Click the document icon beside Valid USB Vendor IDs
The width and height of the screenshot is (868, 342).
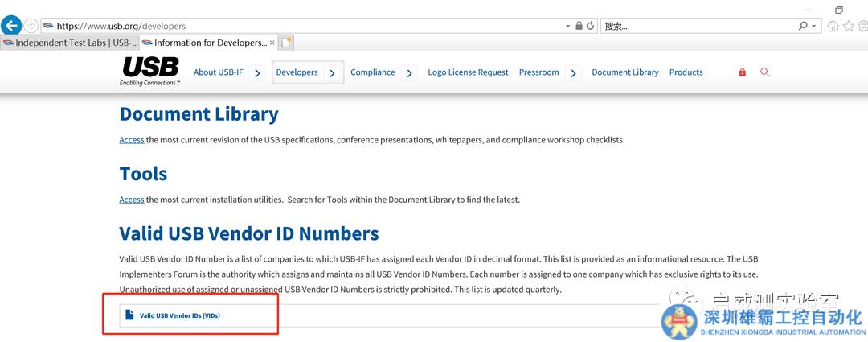[x=129, y=315]
